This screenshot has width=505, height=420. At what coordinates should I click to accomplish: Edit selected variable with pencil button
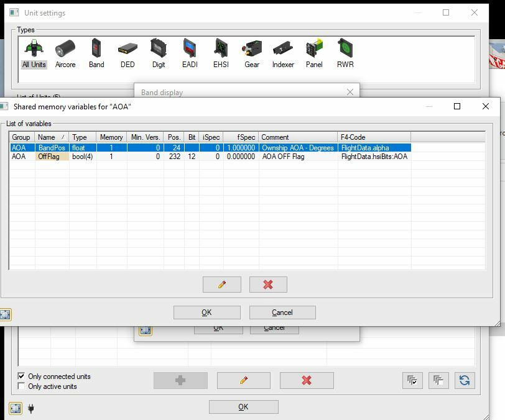click(x=222, y=285)
